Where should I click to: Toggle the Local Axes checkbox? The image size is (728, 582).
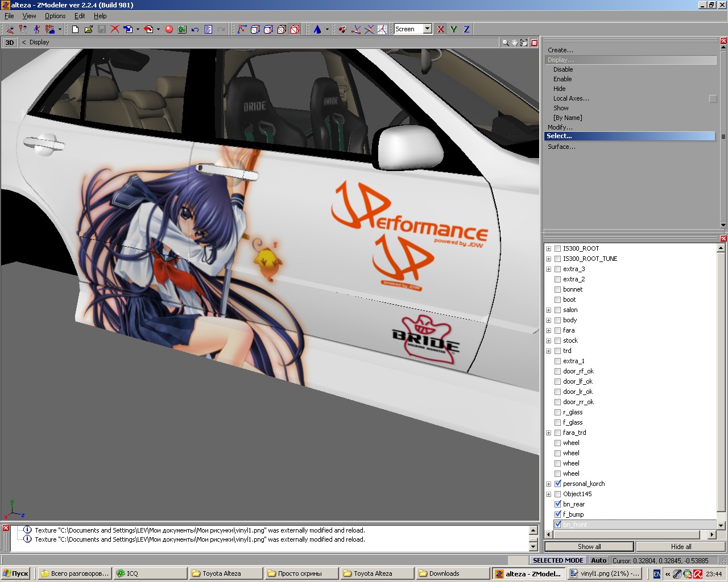tap(713, 99)
